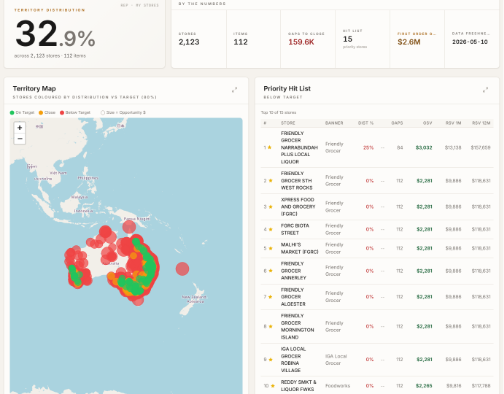Sort the hit list by Banner column
The image size is (504, 394).
click(334, 123)
